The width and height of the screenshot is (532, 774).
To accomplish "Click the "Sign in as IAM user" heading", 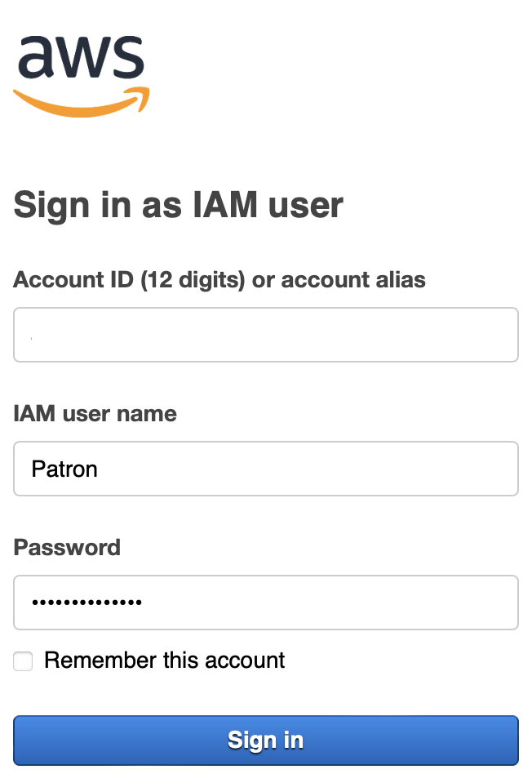I will tap(179, 204).
